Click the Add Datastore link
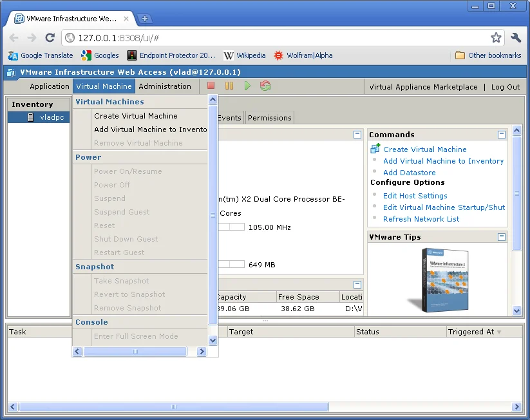 (410, 173)
